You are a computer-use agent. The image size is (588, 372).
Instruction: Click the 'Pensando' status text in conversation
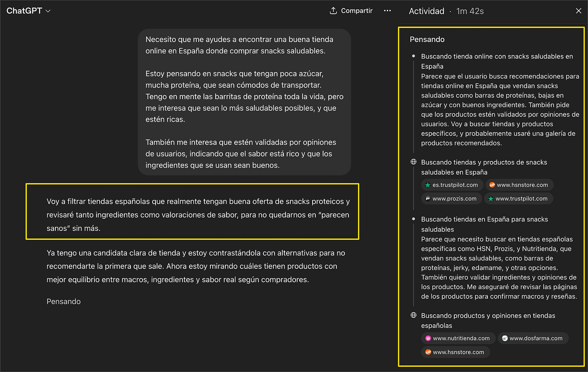coord(63,301)
